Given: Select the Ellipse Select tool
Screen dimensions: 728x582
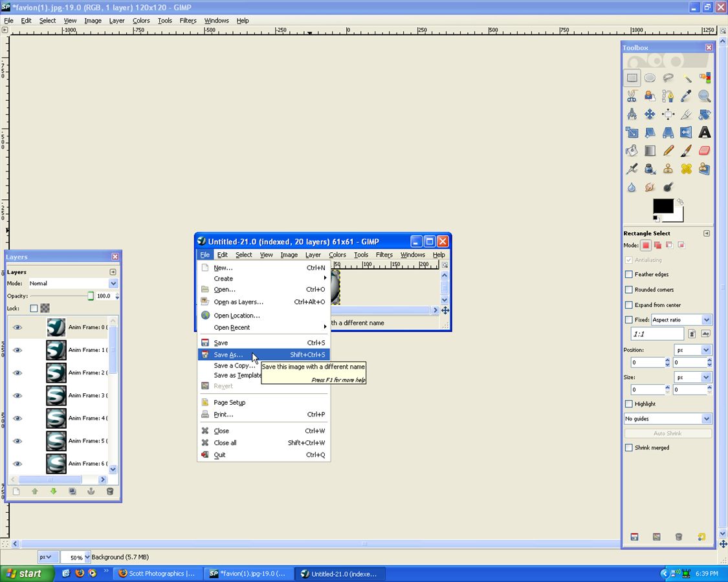Looking at the screenshot, I should coord(650,78).
